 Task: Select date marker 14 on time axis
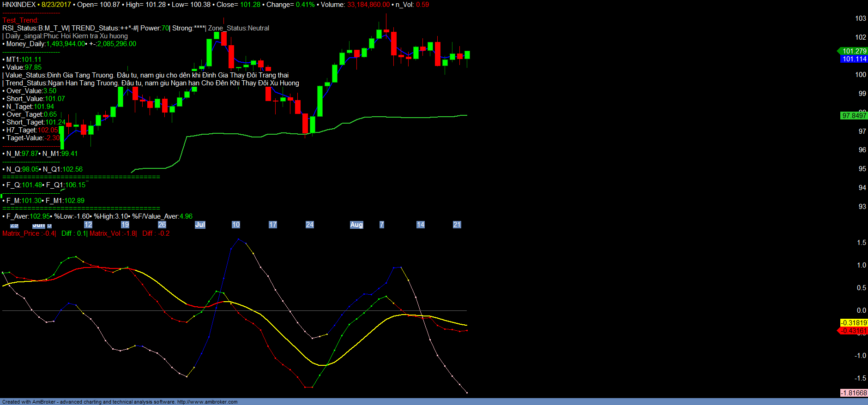pos(421,225)
